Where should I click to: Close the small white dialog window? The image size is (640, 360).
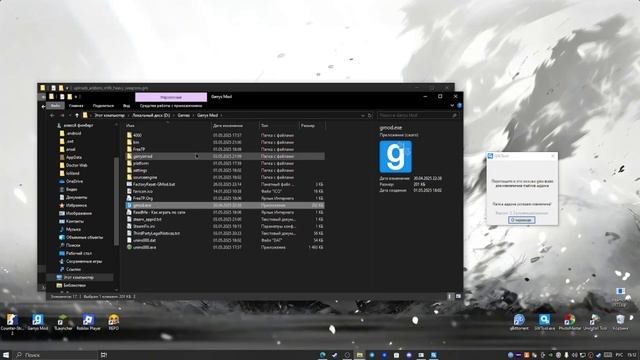coord(553,156)
